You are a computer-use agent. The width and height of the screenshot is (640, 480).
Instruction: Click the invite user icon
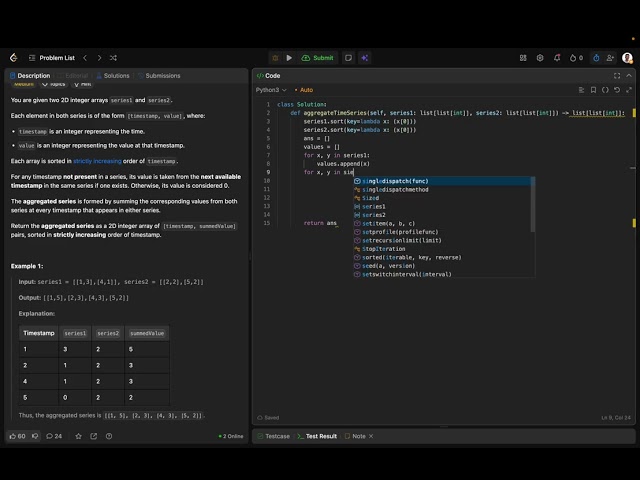(610, 58)
